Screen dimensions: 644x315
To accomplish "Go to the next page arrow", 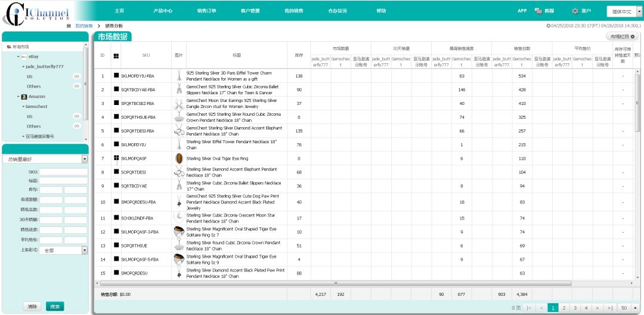I will (597, 308).
